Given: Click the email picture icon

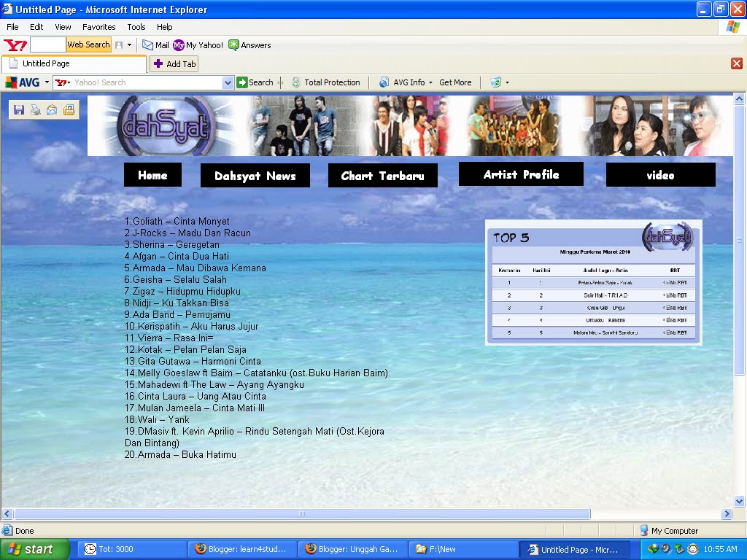Looking at the screenshot, I should [x=52, y=110].
